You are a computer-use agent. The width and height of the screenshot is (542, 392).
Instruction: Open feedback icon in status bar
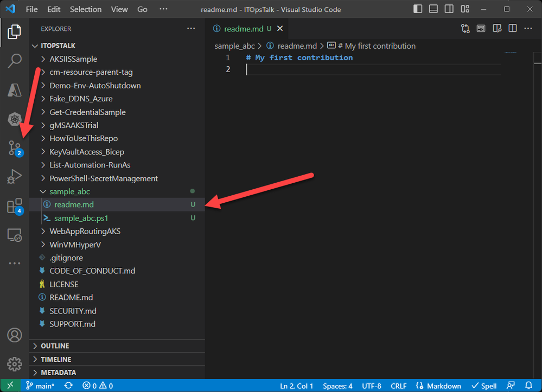point(511,385)
